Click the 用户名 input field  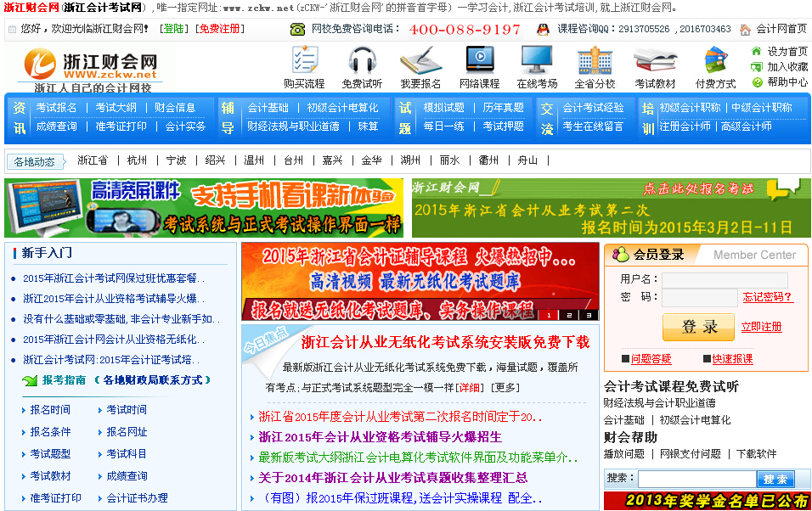point(725,279)
